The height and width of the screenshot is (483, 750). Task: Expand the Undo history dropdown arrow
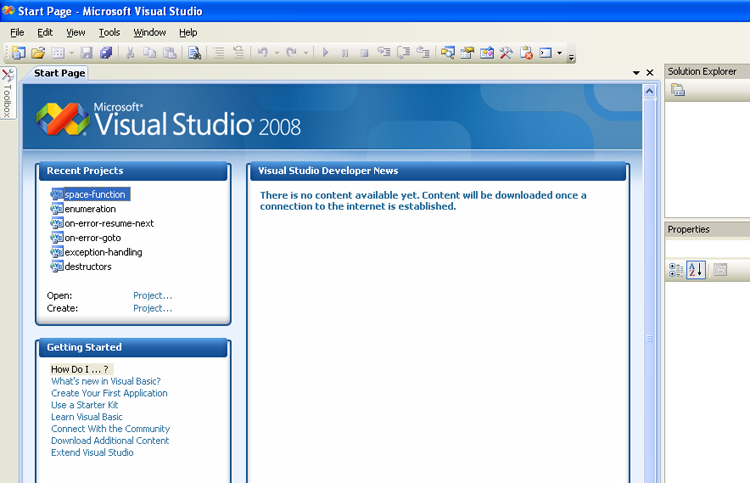(x=276, y=53)
